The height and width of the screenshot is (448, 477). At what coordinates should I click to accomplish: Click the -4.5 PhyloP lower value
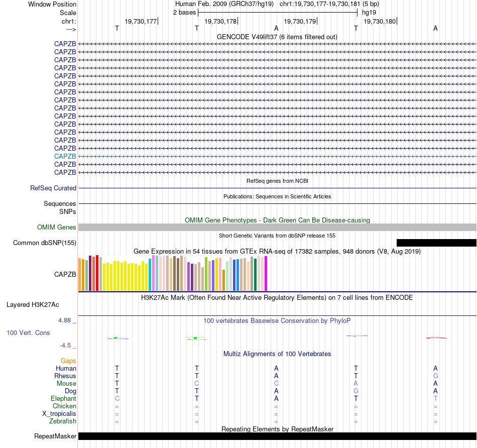tap(65, 346)
